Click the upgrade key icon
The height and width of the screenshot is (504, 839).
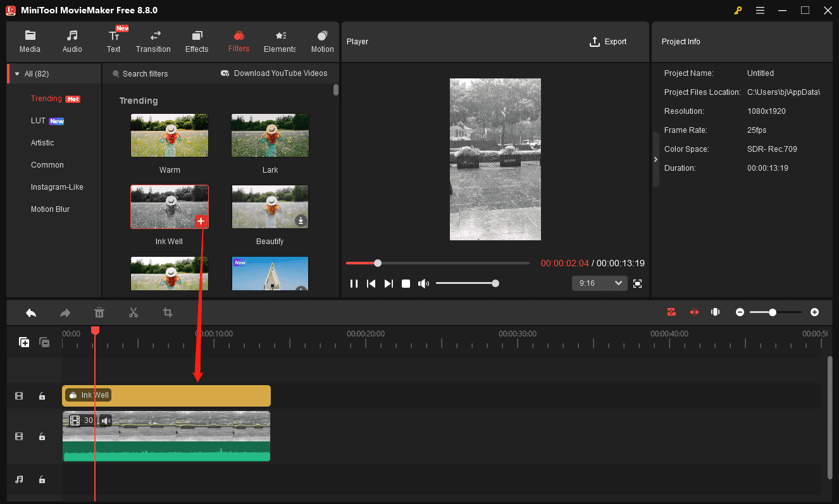point(738,10)
